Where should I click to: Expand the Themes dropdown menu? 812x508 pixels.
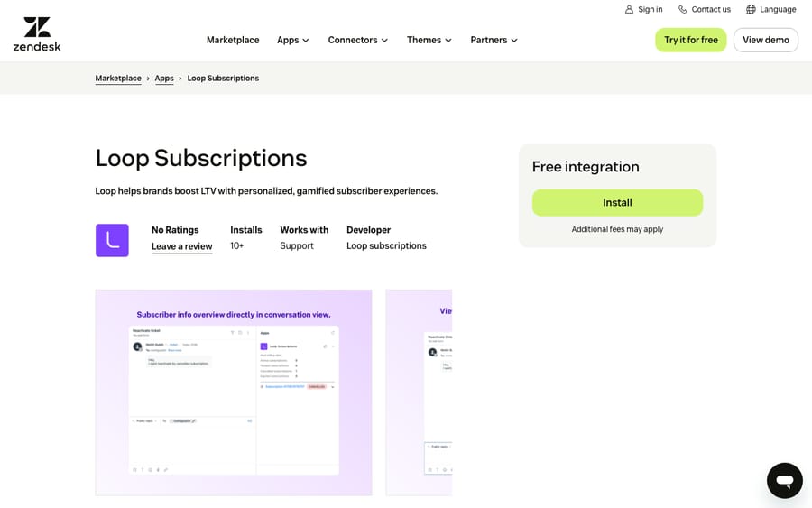429,40
